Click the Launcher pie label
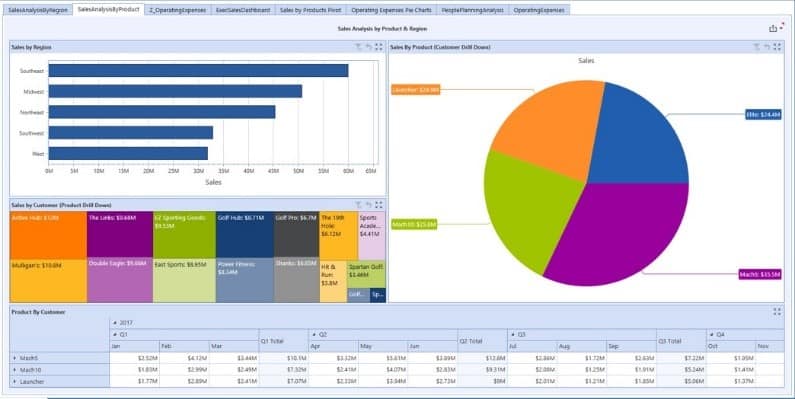795x399 pixels. (x=416, y=90)
